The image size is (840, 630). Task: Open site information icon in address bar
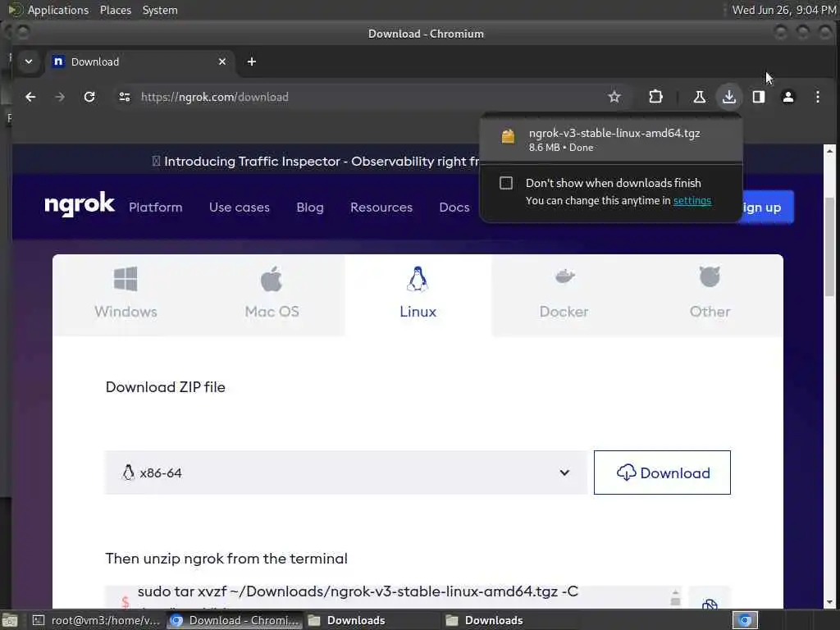pos(125,97)
